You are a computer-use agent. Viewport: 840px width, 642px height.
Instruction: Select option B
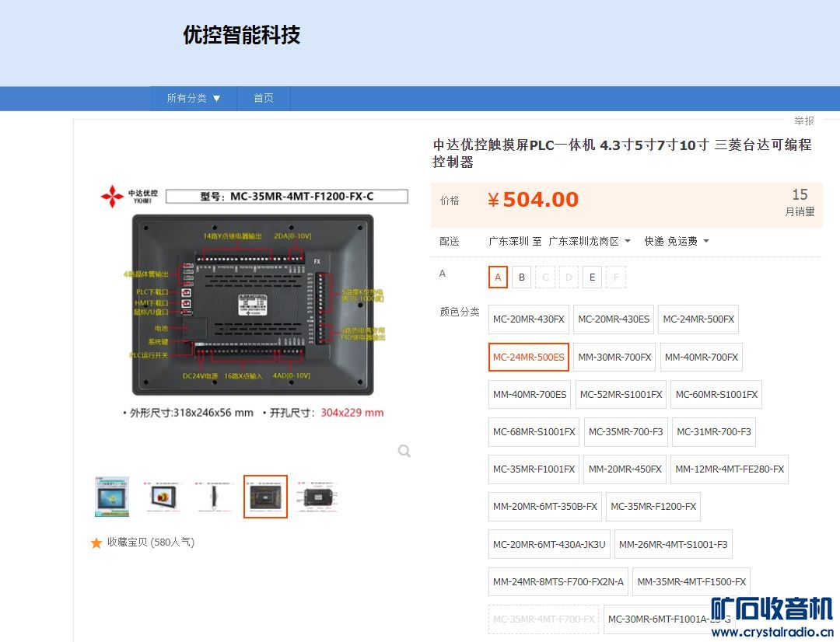pos(521,277)
